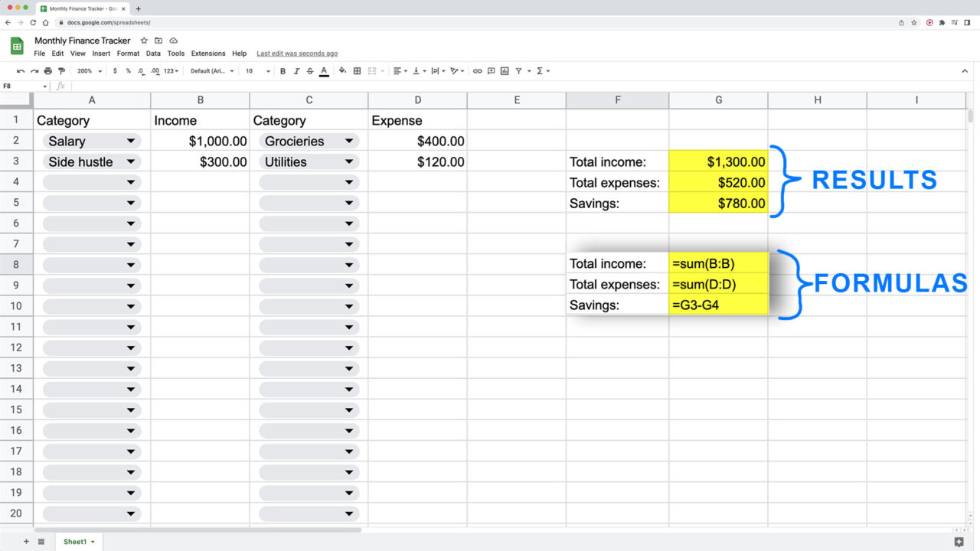
Task: Open the Grocieries category dropdown
Action: tap(349, 140)
